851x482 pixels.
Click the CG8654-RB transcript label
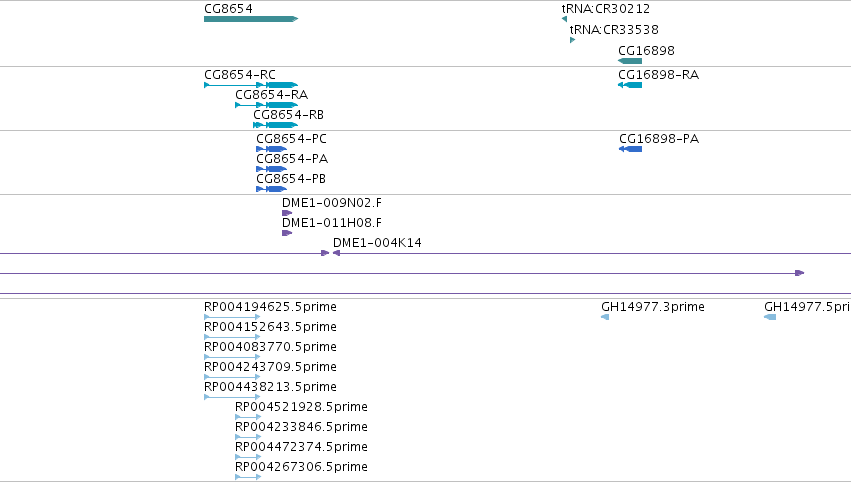(289, 115)
